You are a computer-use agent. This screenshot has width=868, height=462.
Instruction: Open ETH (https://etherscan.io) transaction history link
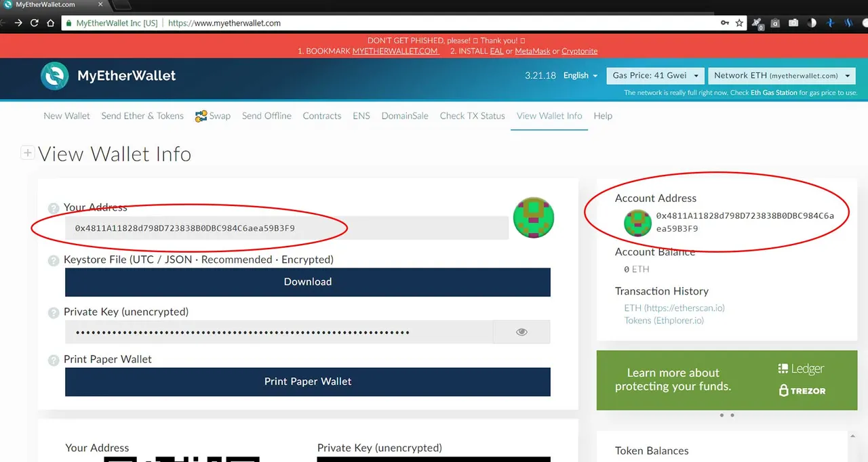pos(674,308)
